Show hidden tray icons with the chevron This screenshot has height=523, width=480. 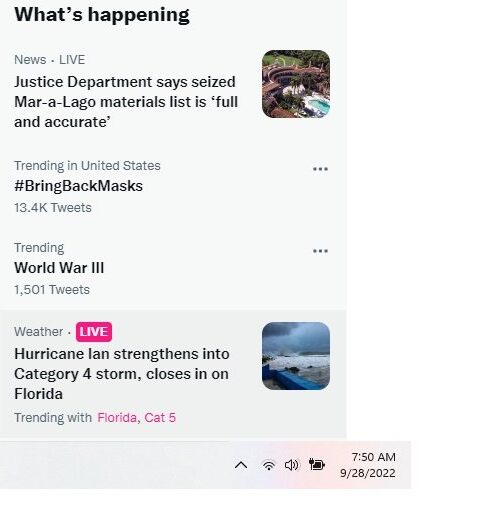[241, 465]
